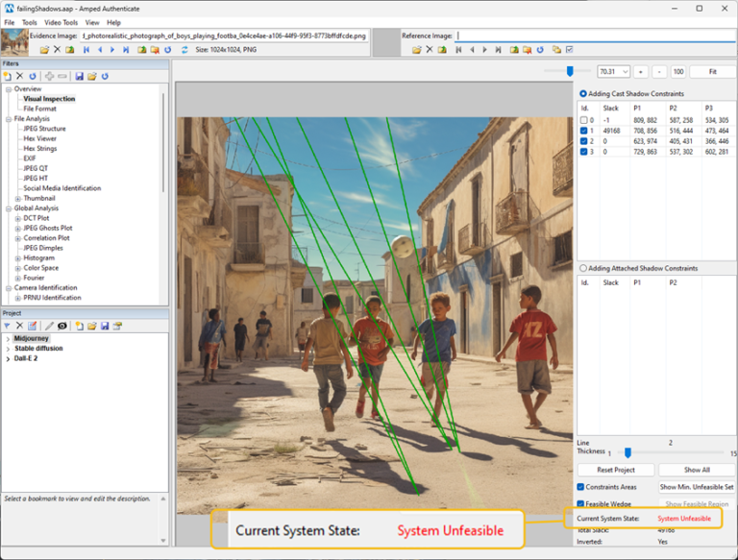The image size is (738, 560).
Task: Open the Video Tools menu
Action: (x=61, y=22)
